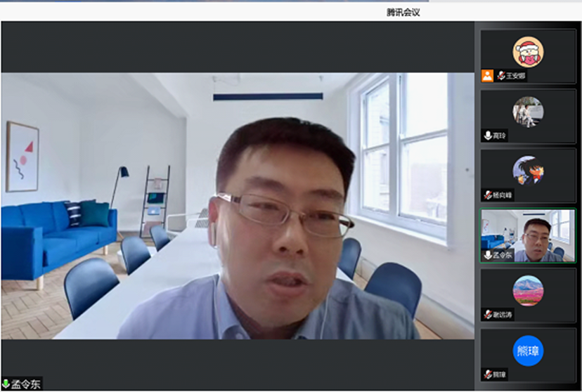
Task: Select 高玲's participant avatar
Action: point(527,112)
